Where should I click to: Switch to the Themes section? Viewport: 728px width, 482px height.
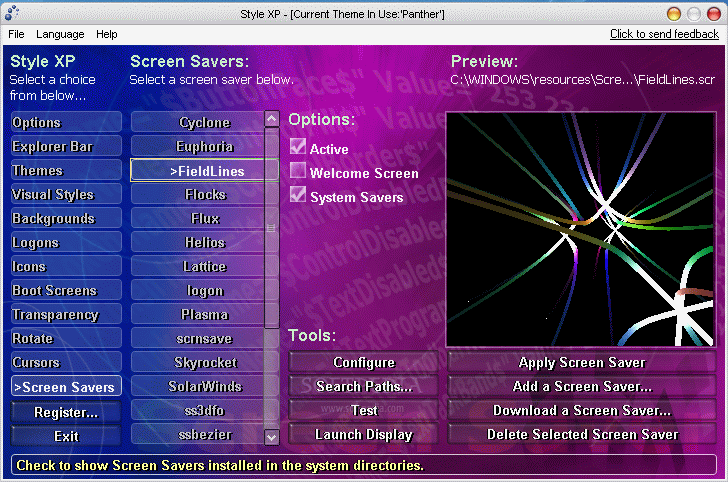click(x=66, y=170)
